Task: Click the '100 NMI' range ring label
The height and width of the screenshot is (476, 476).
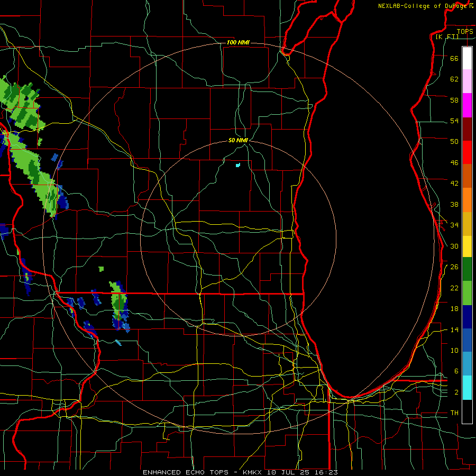Action: [238, 42]
